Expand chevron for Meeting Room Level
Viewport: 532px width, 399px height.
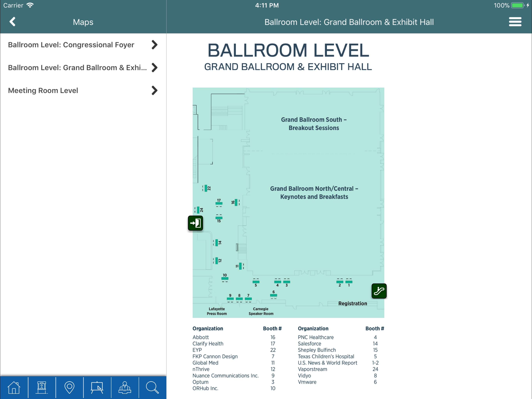tap(155, 90)
